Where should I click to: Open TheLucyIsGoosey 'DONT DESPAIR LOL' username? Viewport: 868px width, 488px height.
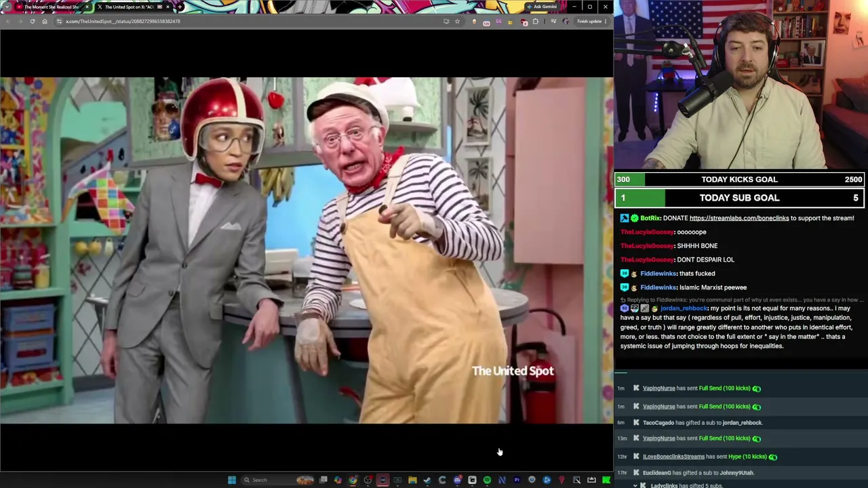coord(647,260)
